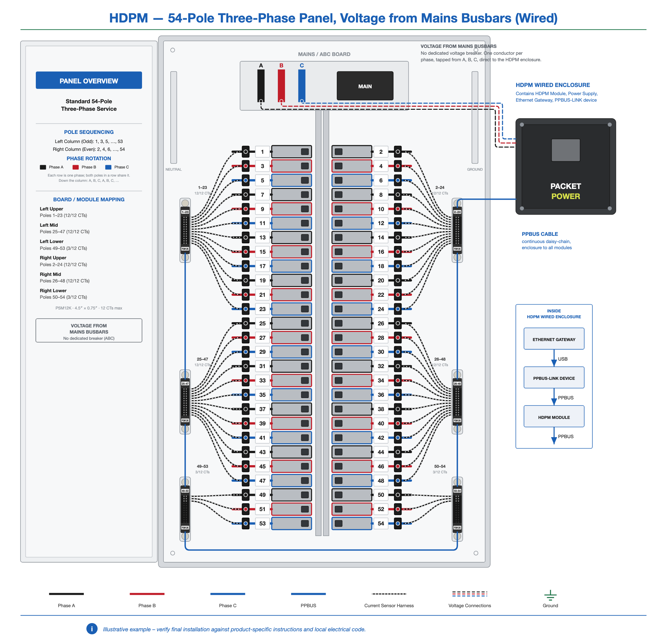The image size is (667, 644).
Task: Click the breaker at pole 18
Action: click(x=352, y=266)
